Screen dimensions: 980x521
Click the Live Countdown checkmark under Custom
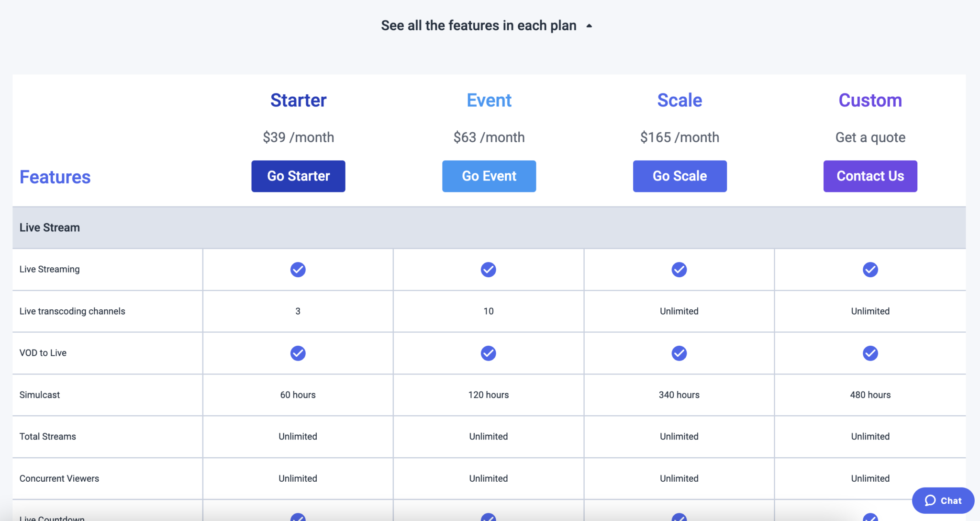869,517
